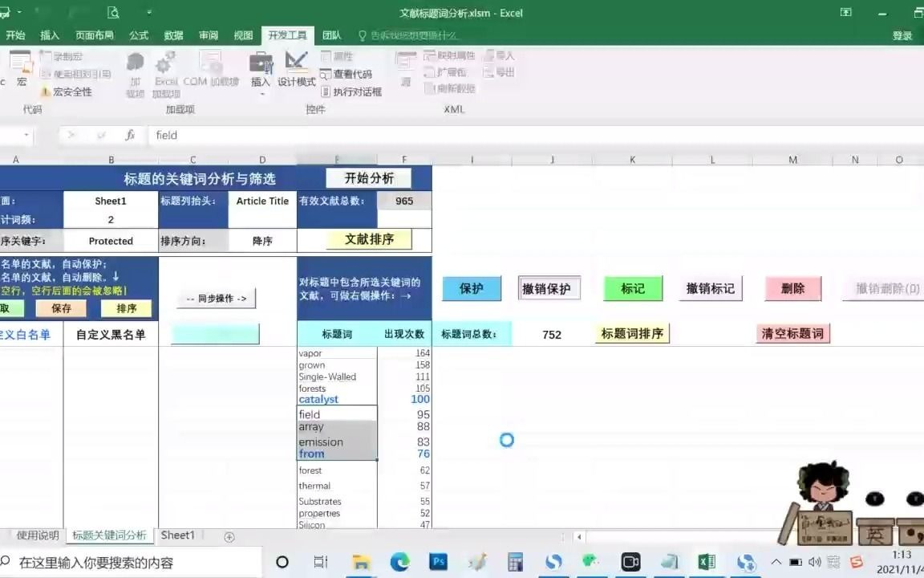The image size is (924, 578).
Task: Start 录制宏 macro recording
Action: (67, 56)
